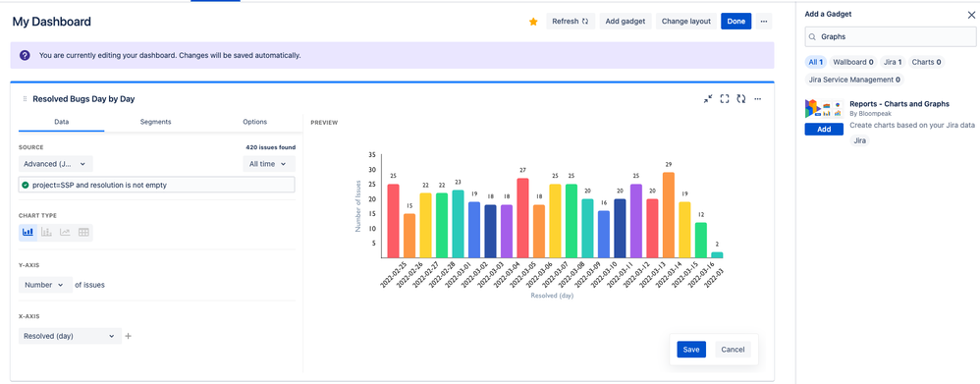Select the Charts 0 filter

click(x=926, y=62)
